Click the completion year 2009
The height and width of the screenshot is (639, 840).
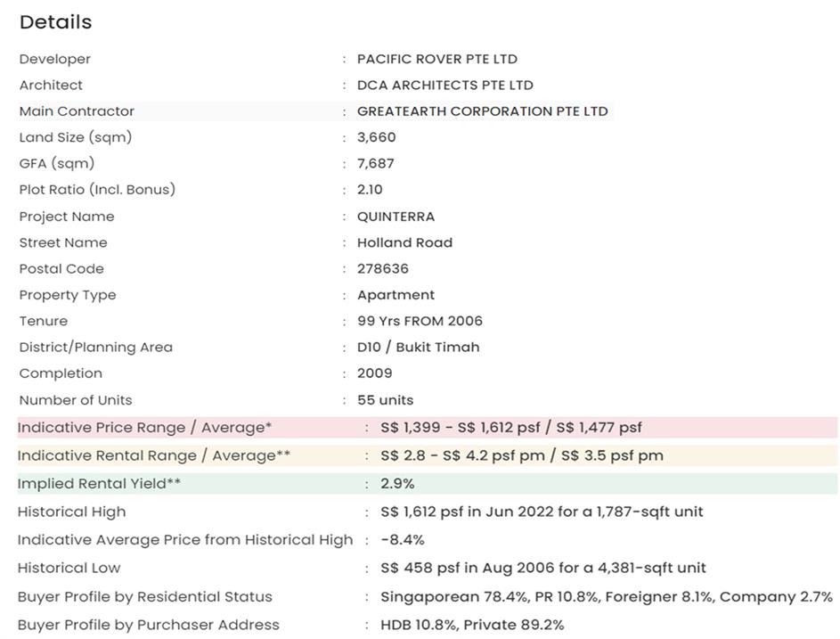pos(374,373)
